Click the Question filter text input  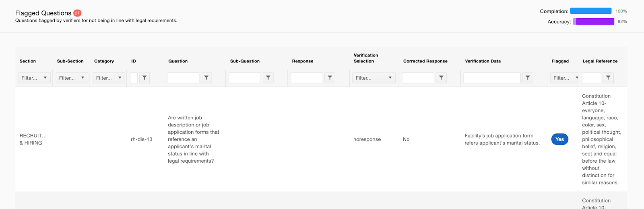pyautogui.click(x=183, y=78)
